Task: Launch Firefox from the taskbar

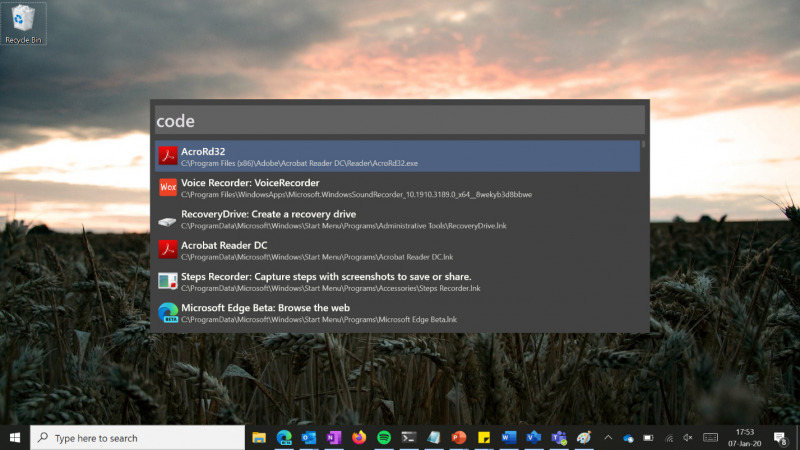Action: (x=359, y=438)
